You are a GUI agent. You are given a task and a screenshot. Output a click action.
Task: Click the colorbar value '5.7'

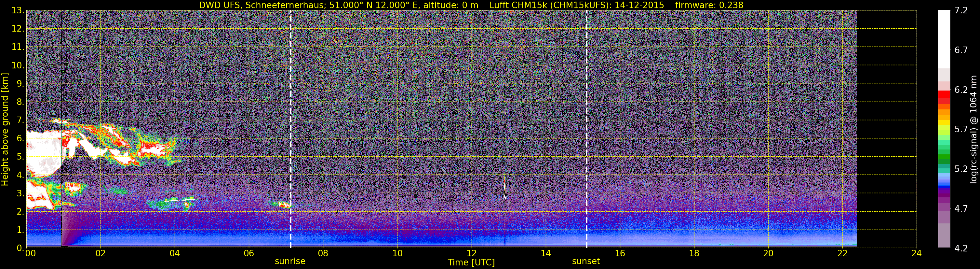click(x=961, y=130)
